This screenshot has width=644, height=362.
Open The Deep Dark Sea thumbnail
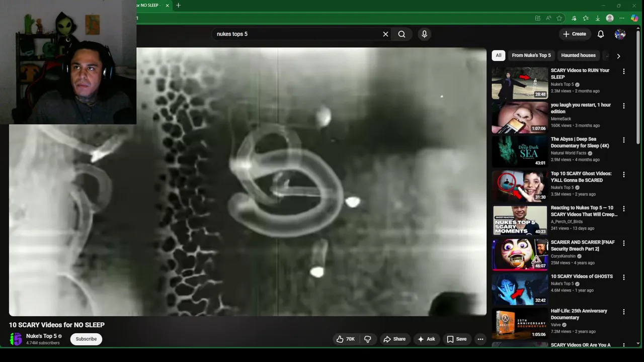pyautogui.click(x=520, y=151)
